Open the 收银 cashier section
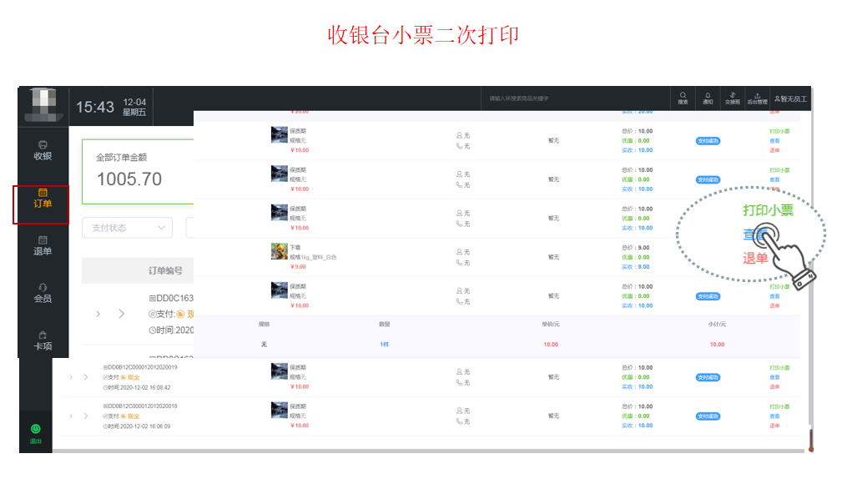The height and width of the screenshot is (504, 842). click(x=43, y=151)
